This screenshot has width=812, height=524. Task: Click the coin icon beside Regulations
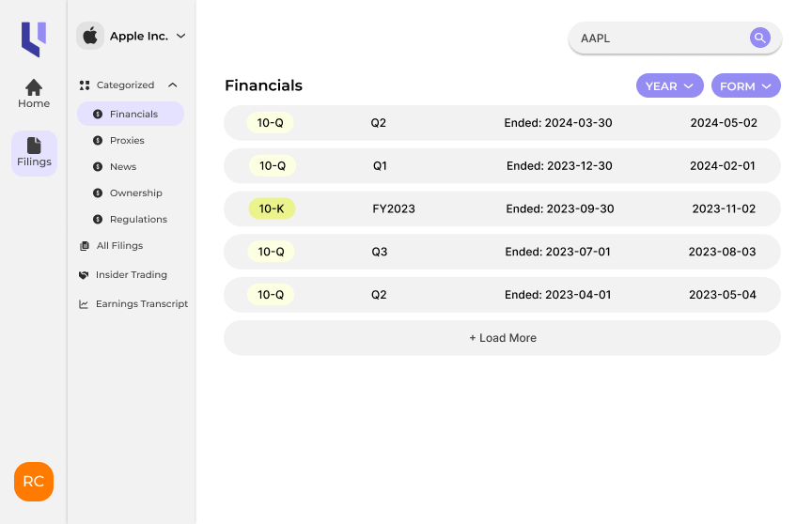tap(98, 220)
